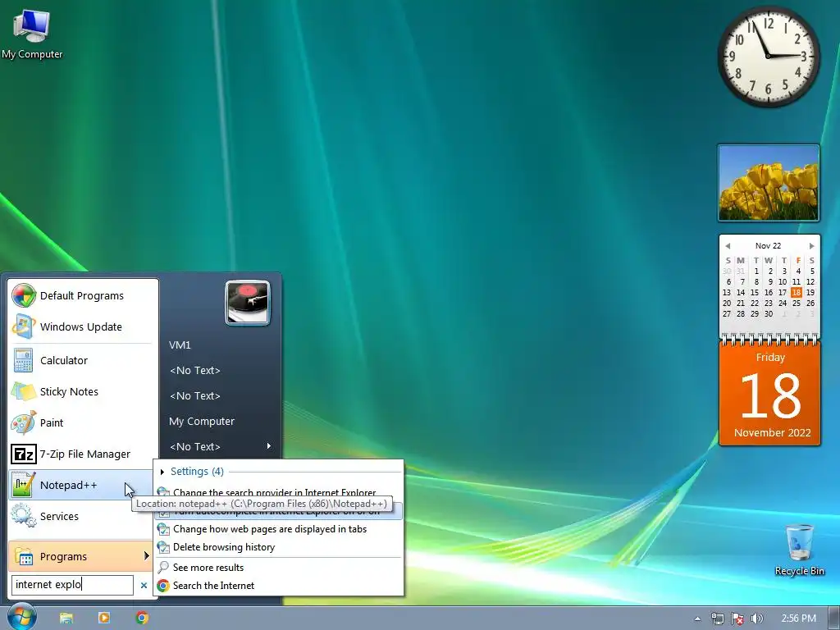
Task: Launch the media player taskbar icon
Action: click(104, 618)
